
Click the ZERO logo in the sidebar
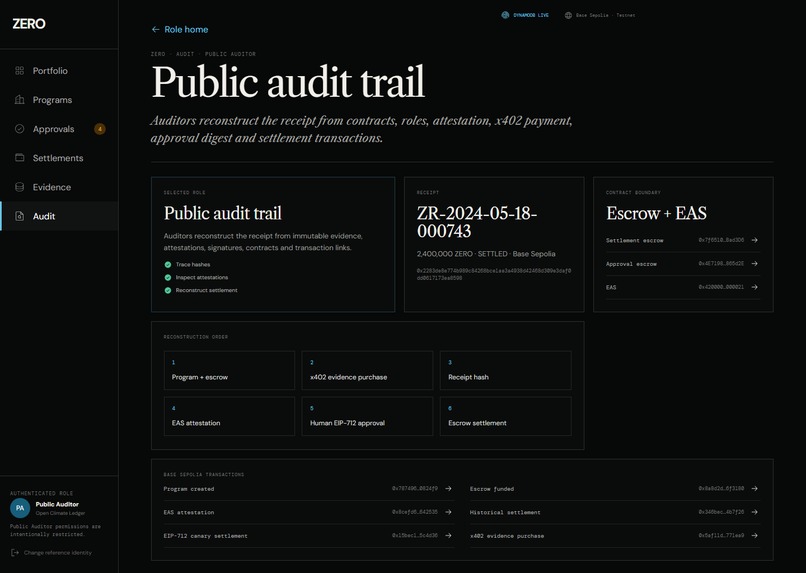(29, 24)
